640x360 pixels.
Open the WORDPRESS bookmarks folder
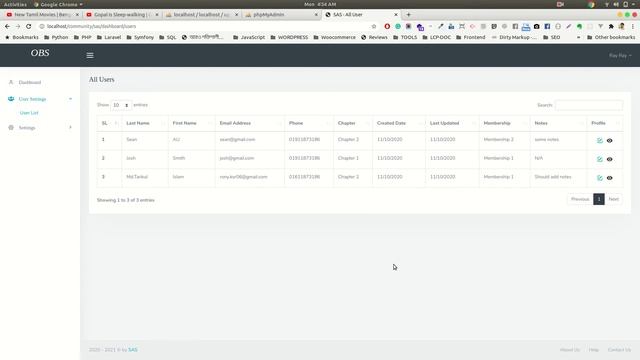[x=289, y=37]
